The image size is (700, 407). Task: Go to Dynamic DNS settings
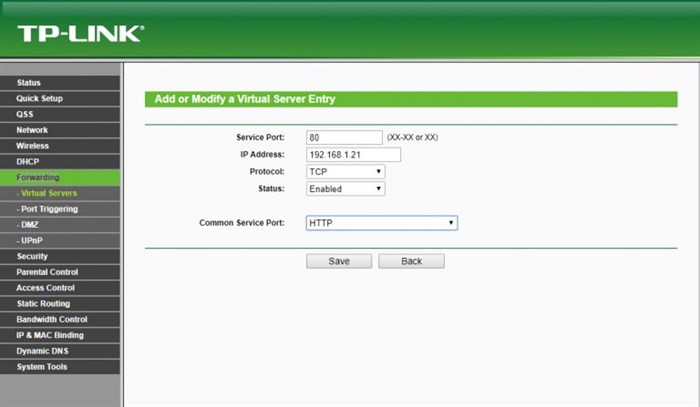pyautogui.click(x=60, y=351)
